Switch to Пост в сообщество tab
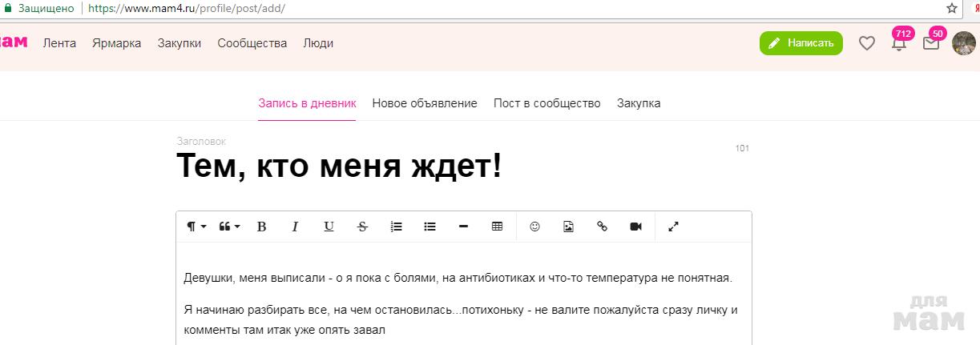Viewport: 980px width, 345px height. tap(546, 103)
